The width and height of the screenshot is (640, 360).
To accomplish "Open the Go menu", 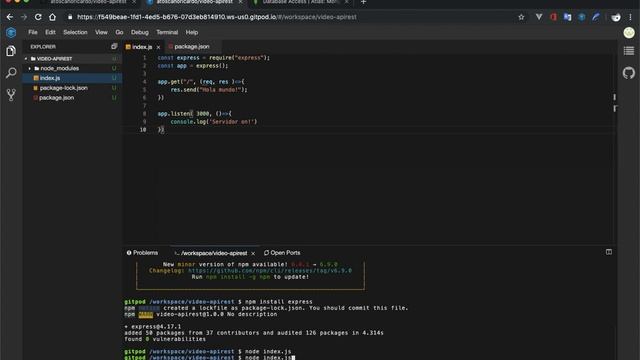I will (119, 32).
